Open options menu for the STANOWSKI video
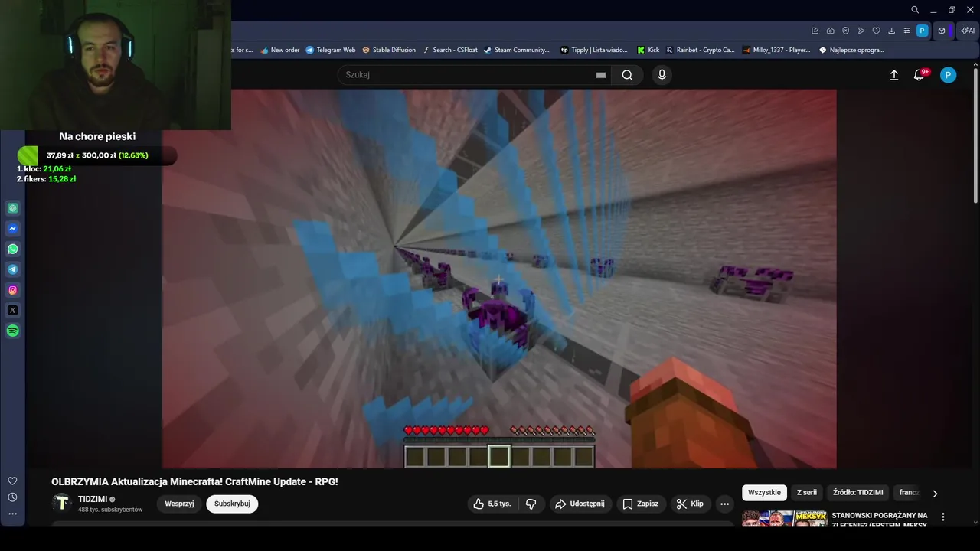The width and height of the screenshot is (980, 551). pyautogui.click(x=943, y=517)
